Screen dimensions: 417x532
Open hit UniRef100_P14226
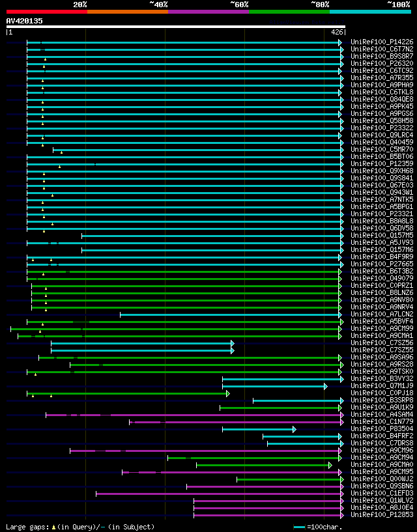(382, 42)
